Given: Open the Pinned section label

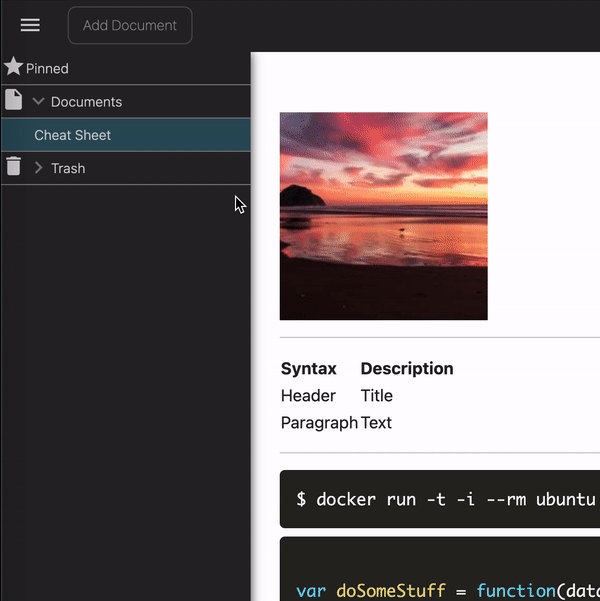Looking at the screenshot, I should pyautogui.click(x=47, y=69).
